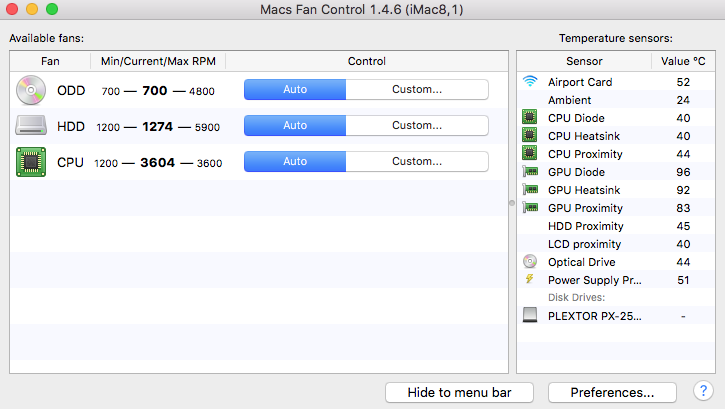
Task: Click Hide to menu bar button
Action: tap(459, 392)
